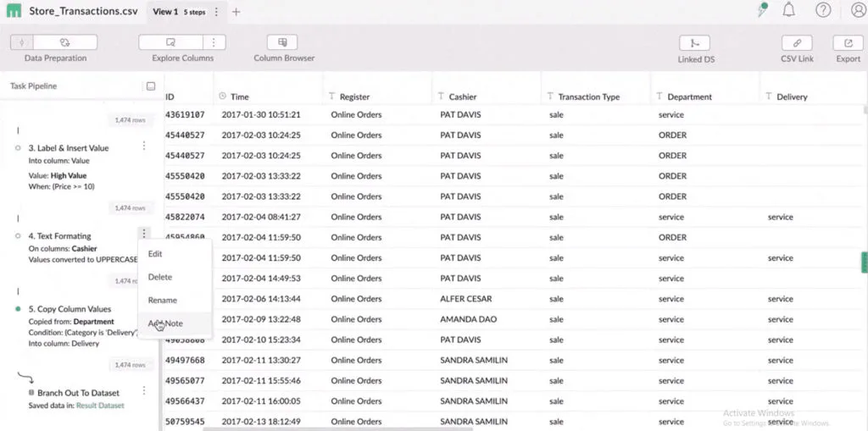Click the Department column type icon
Screen dimensions: 868x431
(659, 97)
